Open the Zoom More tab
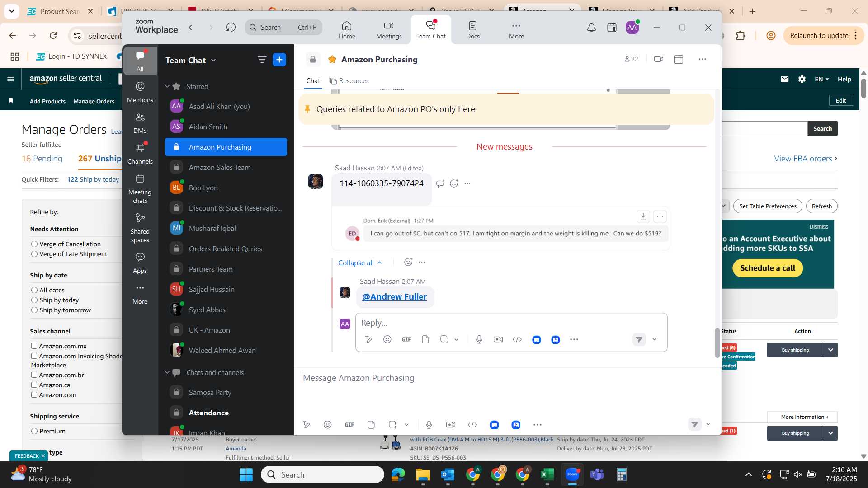Image resolution: width=868 pixels, height=488 pixels. [x=516, y=30]
